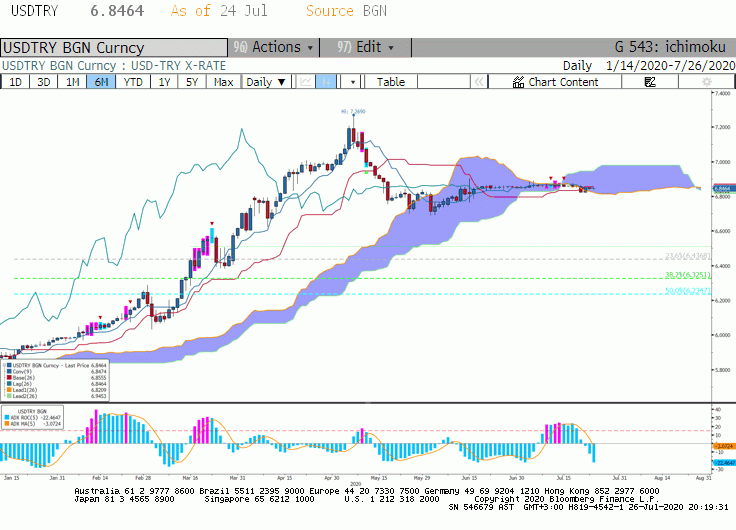
Task: Click the double left chevron icon
Action: 479,82
